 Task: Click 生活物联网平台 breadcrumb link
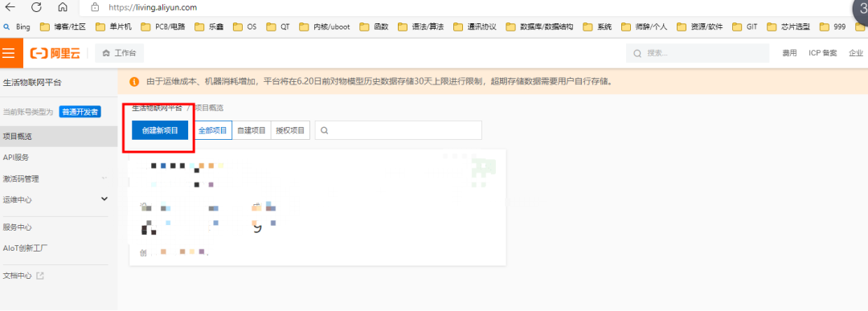(157, 108)
